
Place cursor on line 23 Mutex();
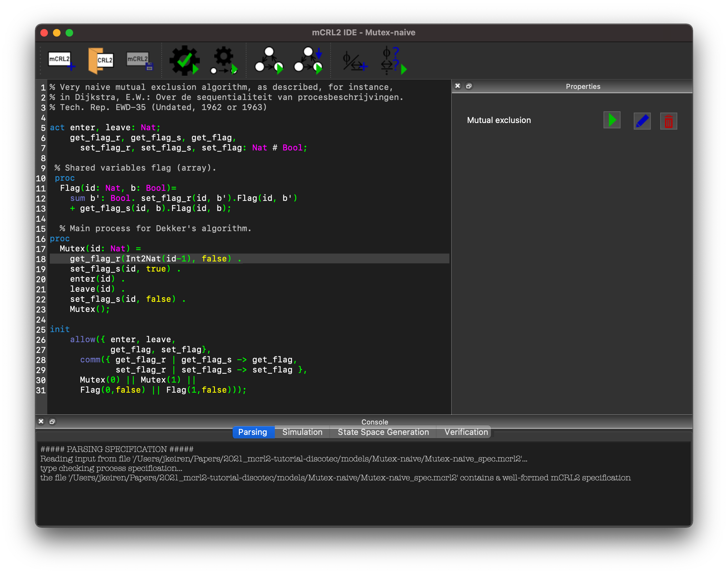89,309
